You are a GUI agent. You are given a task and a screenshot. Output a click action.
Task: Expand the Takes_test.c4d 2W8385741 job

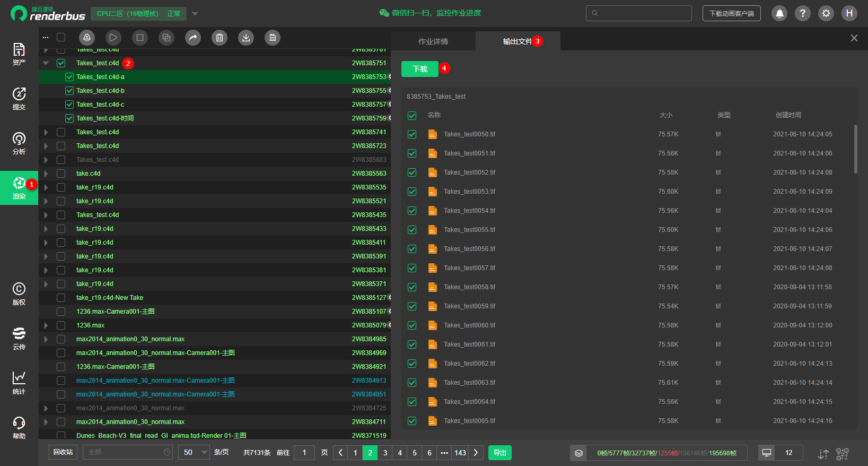(46, 132)
